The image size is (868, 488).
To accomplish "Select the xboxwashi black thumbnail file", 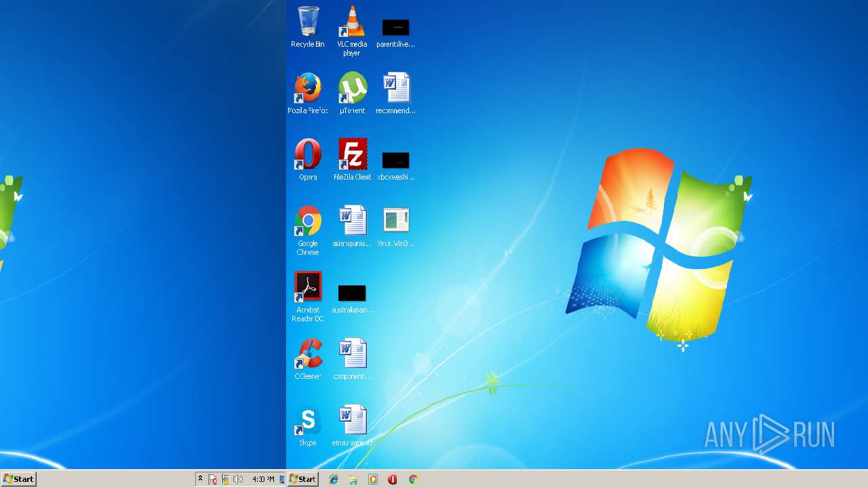I will (x=396, y=166).
